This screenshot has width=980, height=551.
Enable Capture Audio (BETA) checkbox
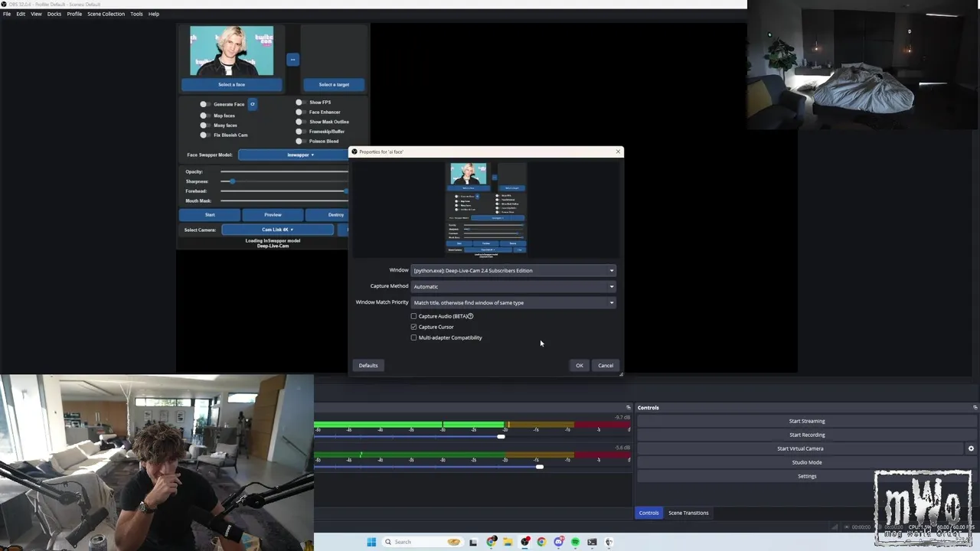click(414, 316)
